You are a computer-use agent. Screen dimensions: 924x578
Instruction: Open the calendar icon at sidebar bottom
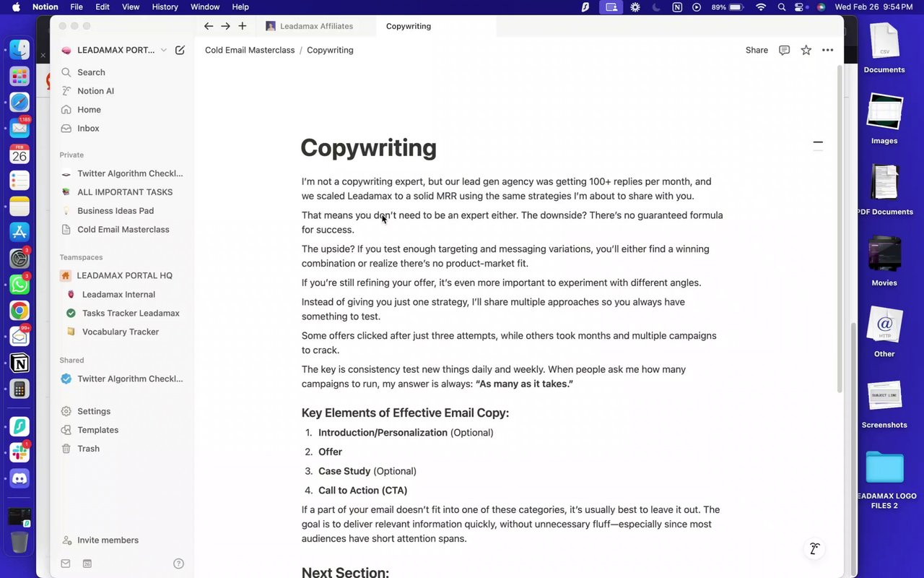pyautogui.click(x=87, y=564)
